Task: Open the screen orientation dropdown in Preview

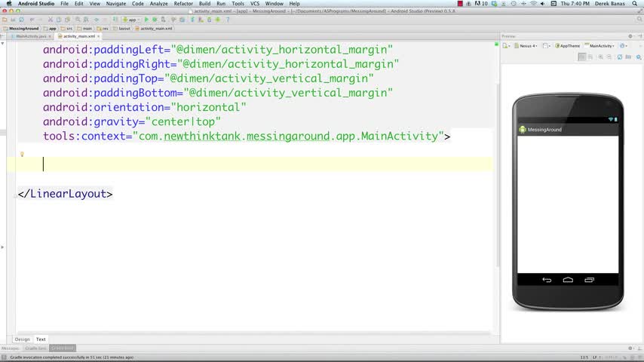Action: pos(546,46)
